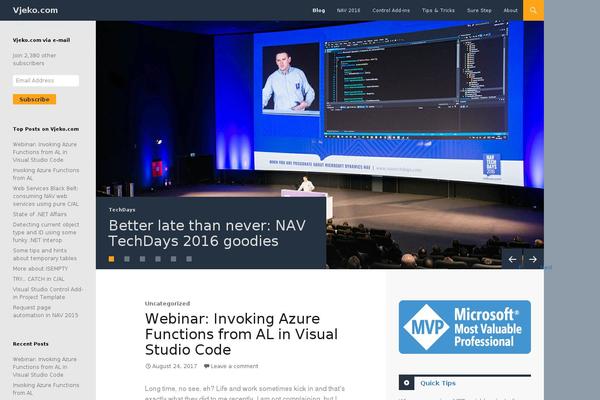Click the August 24, 2017 date link
600x400 pixels.
174,366
